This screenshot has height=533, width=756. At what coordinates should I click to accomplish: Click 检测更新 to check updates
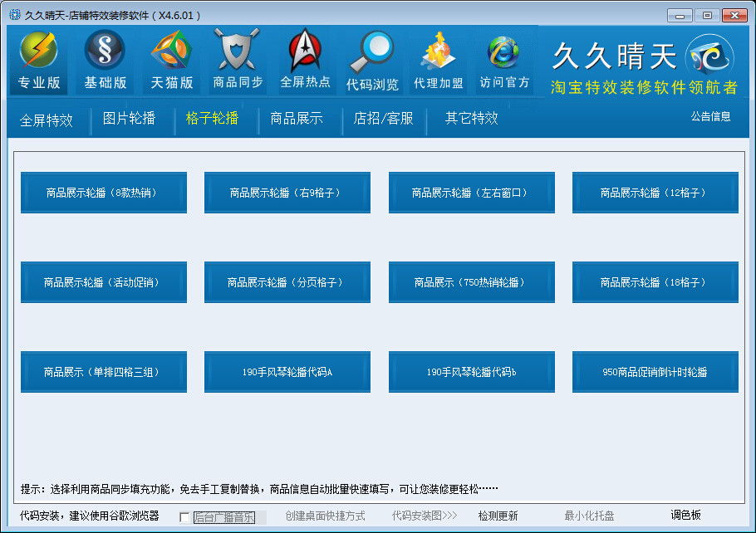(x=498, y=516)
